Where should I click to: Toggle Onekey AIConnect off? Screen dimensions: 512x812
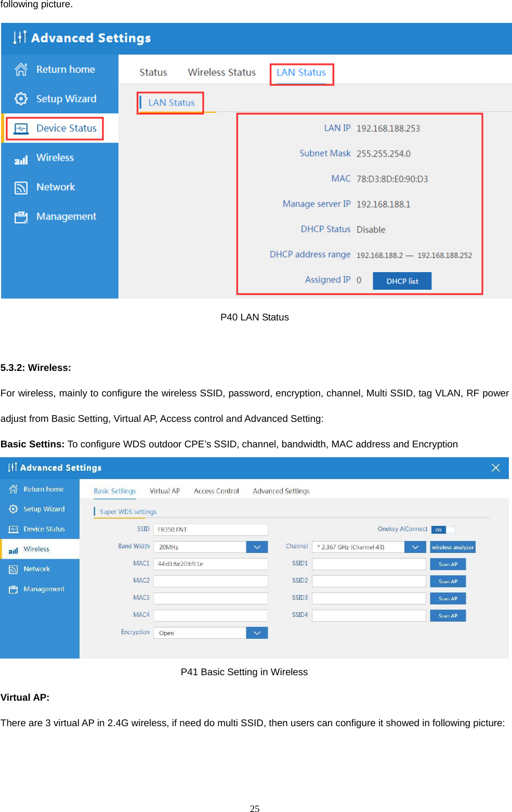[442, 529]
